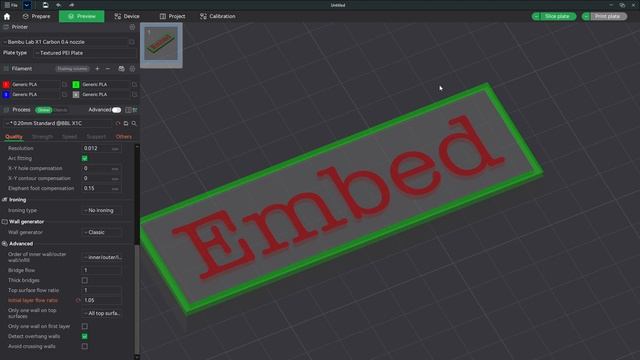Edit the red Generic PLA preset
640x360 pixels.
pos(64,84)
